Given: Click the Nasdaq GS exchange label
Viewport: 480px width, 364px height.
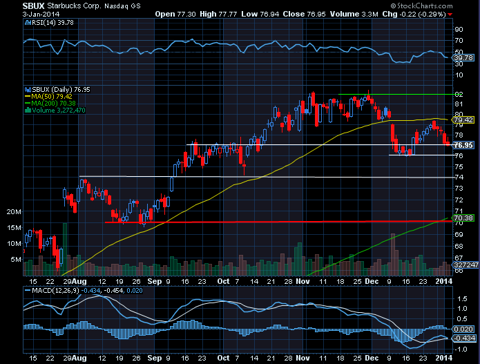Looking at the screenshot, I should point(122,6).
